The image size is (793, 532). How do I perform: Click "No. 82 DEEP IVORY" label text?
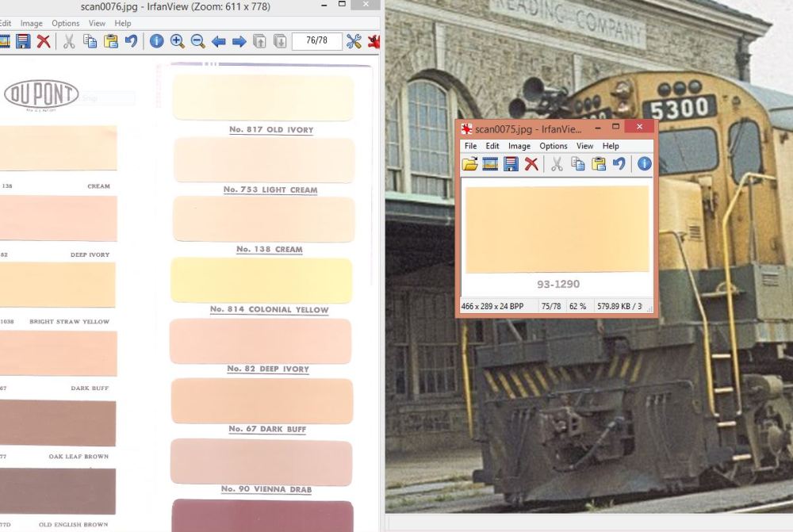point(268,369)
